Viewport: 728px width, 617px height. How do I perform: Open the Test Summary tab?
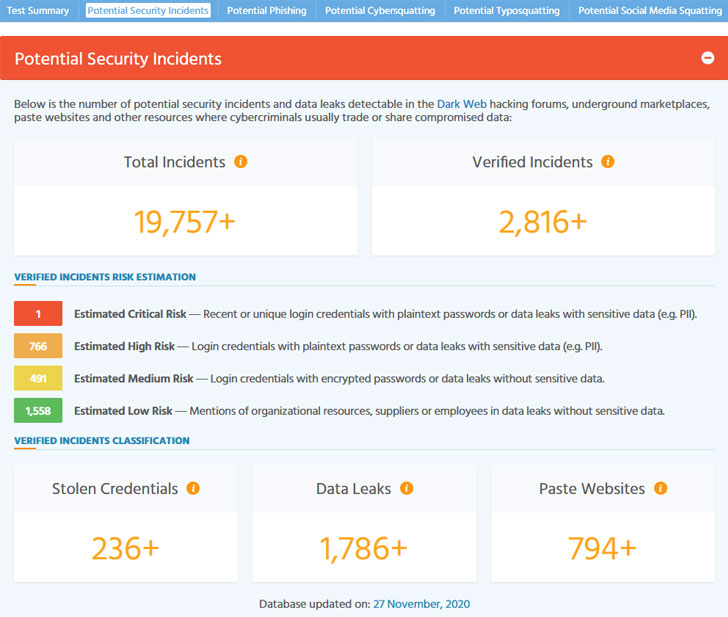pos(38,11)
